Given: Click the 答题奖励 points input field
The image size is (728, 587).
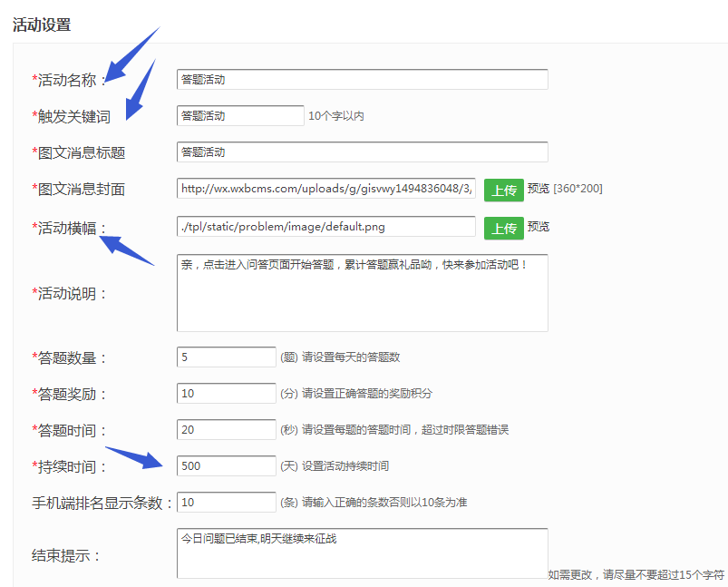Looking at the screenshot, I should (226, 393).
